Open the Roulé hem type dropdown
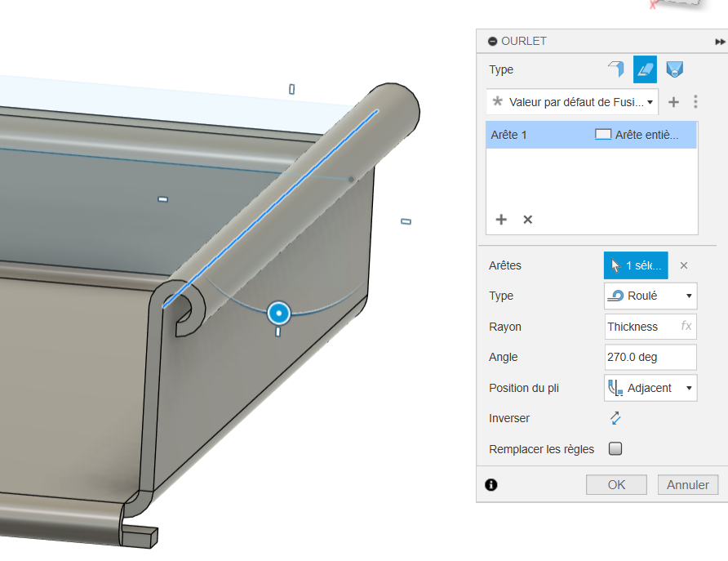Image resolution: width=728 pixels, height=561 pixels. (x=650, y=296)
